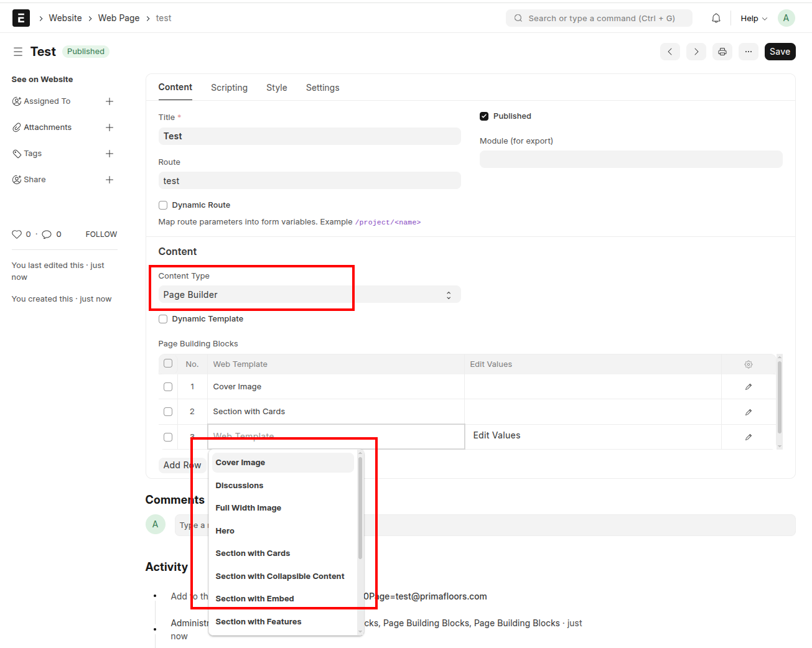Screen dimensions: 812x648
Task: Open table settings gear icon
Action: coord(749,364)
